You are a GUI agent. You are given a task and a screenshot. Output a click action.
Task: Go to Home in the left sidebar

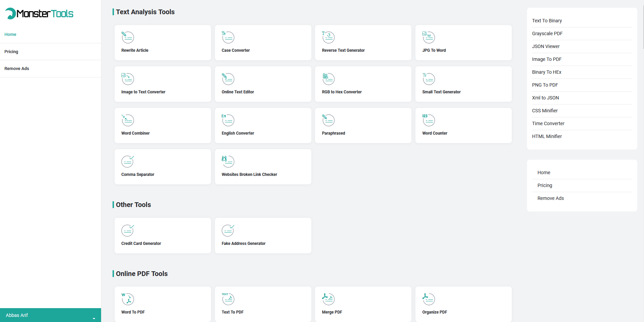pyautogui.click(x=10, y=34)
